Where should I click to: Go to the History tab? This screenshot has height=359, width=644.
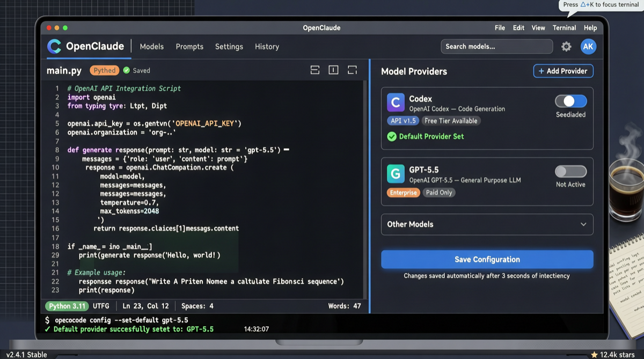click(267, 47)
